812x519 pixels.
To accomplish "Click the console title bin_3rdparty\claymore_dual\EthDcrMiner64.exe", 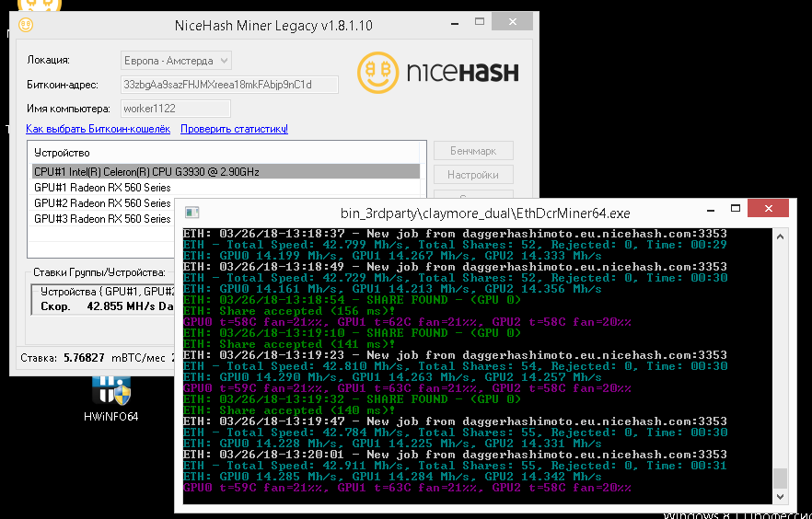I will (x=485, y=213).
